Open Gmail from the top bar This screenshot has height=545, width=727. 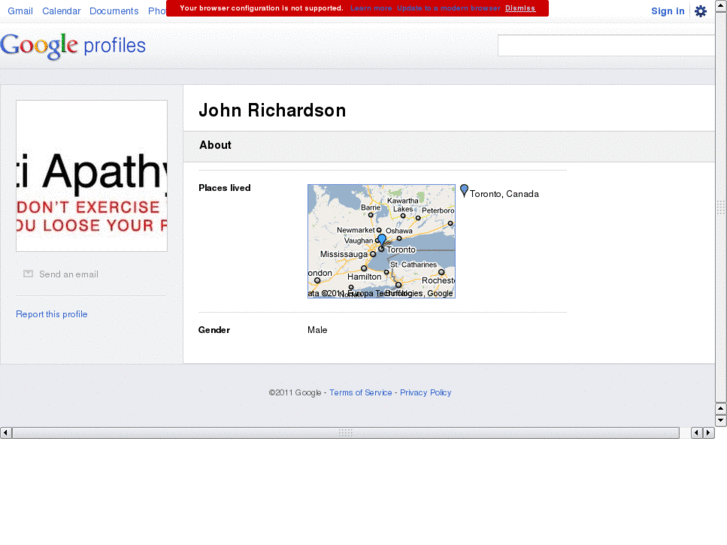point(20,11)
